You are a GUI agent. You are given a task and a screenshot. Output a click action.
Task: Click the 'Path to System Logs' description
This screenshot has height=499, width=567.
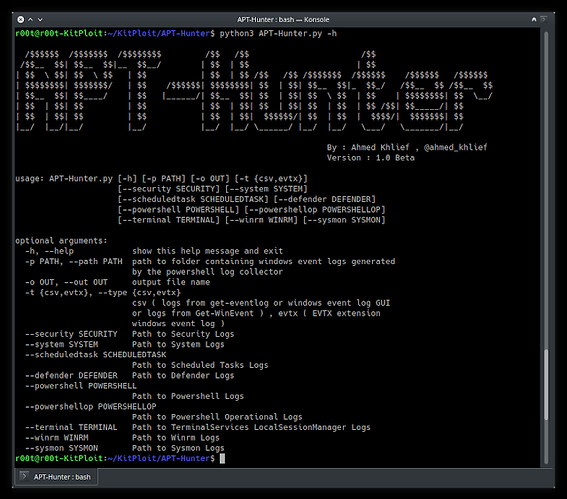[x=178, y=344]
